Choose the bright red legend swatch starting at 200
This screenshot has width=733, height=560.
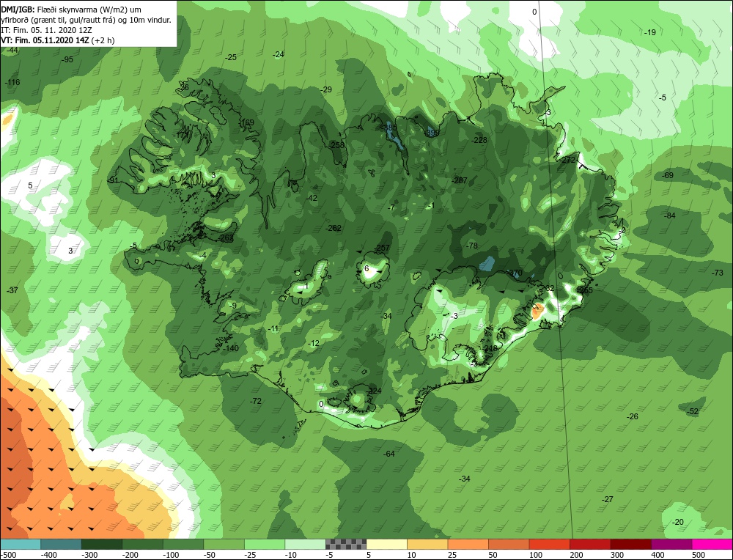(x=590, y=544)
